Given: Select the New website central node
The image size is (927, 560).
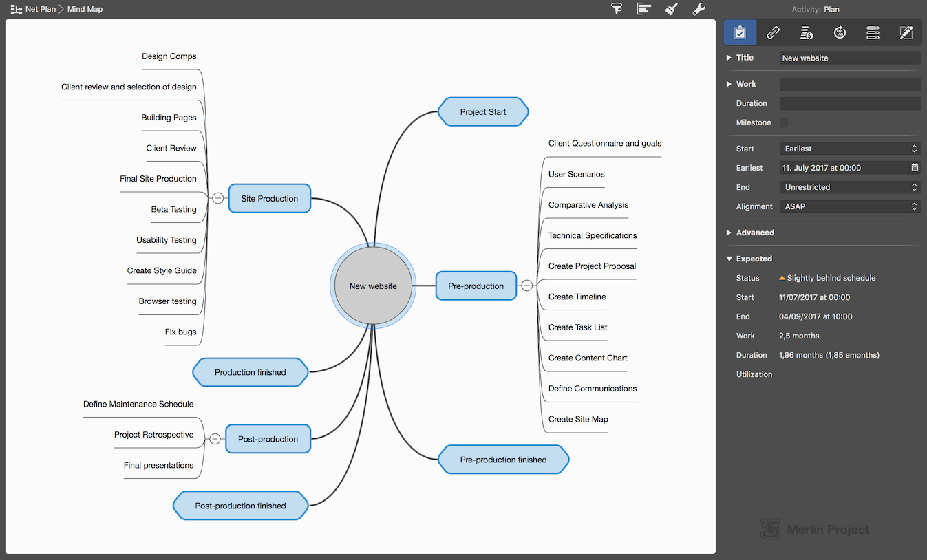Looking at the screenshot, I should 373,286.
